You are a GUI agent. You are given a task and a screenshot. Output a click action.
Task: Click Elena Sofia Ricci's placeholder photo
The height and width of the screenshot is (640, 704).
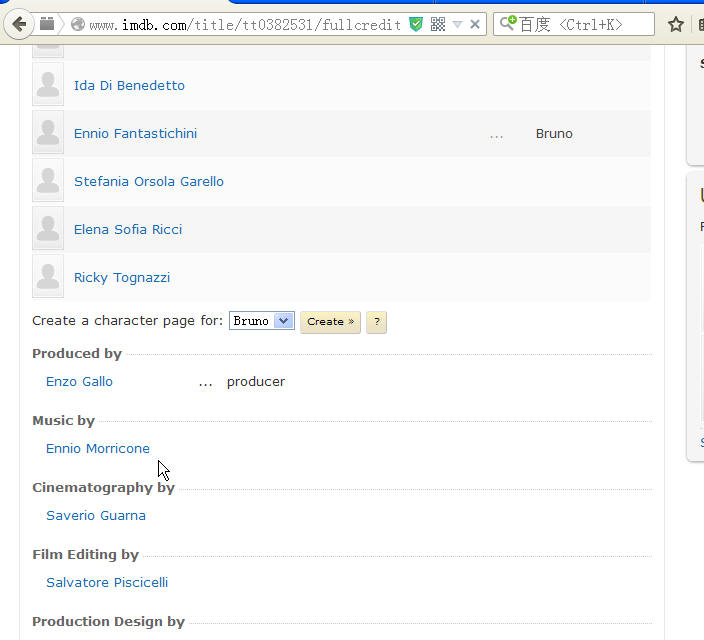click(48, 229)
